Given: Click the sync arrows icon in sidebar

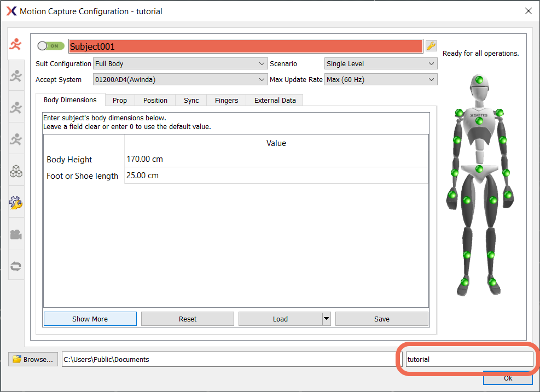Looking at the screenshot, I should (16, 266).
